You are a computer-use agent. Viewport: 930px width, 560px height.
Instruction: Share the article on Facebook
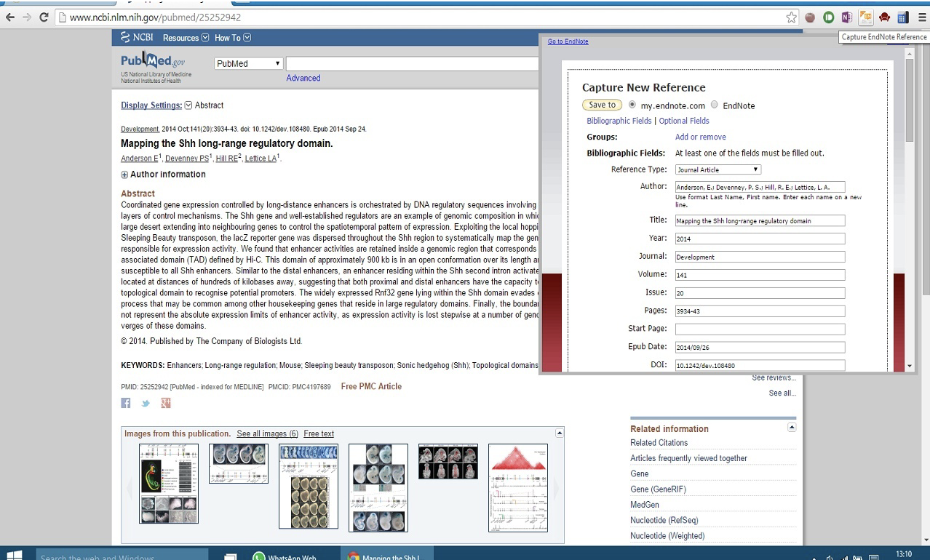coord(126,403)
